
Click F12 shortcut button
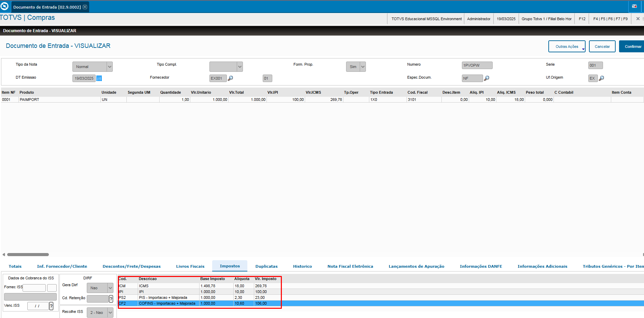coord(582,19)
